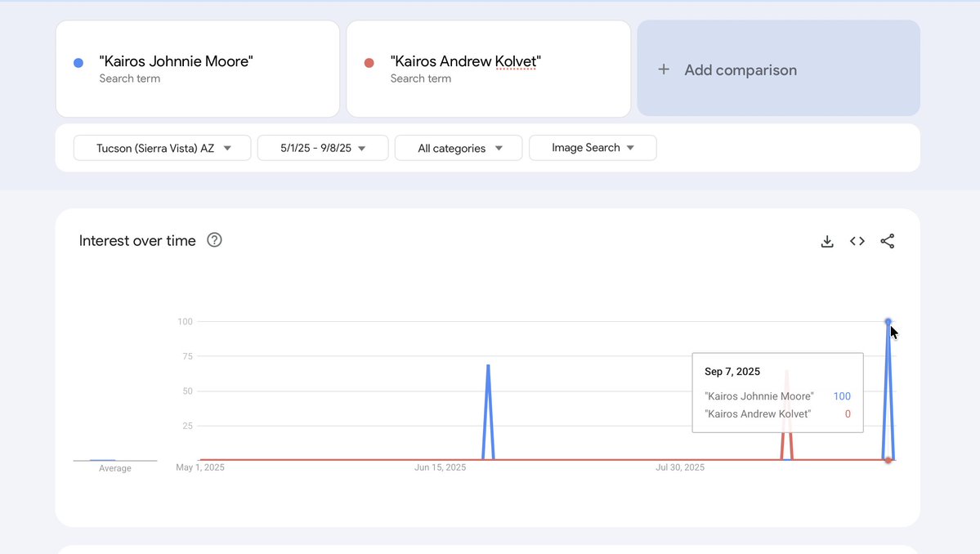Expand the Tucson (Sierra Vista) AZ region dropdown
Image resolution: width=980 pixels, height=554 pixels.
pos(163,148)
